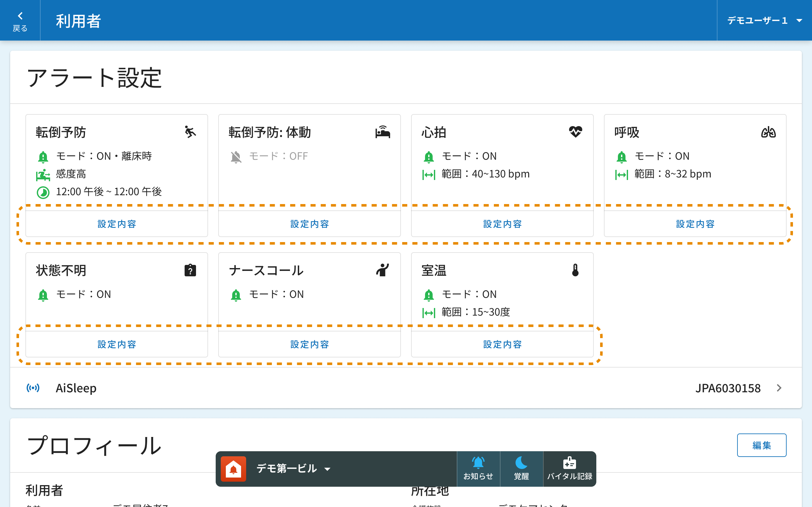Switch to the お知らせ notifications tab
The width and height of the screenshot is (812, 507).
click(x=478, y=469)
